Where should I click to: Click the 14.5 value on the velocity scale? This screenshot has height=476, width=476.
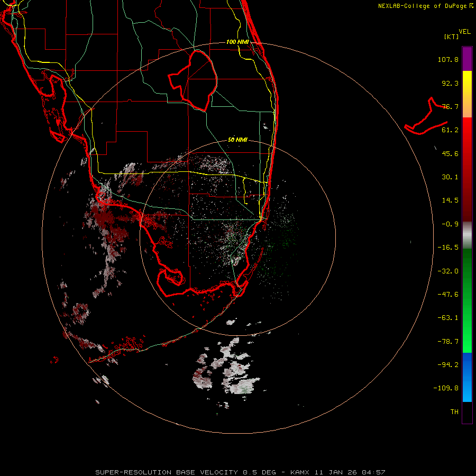pyautogui.click(x=450, y=200)
